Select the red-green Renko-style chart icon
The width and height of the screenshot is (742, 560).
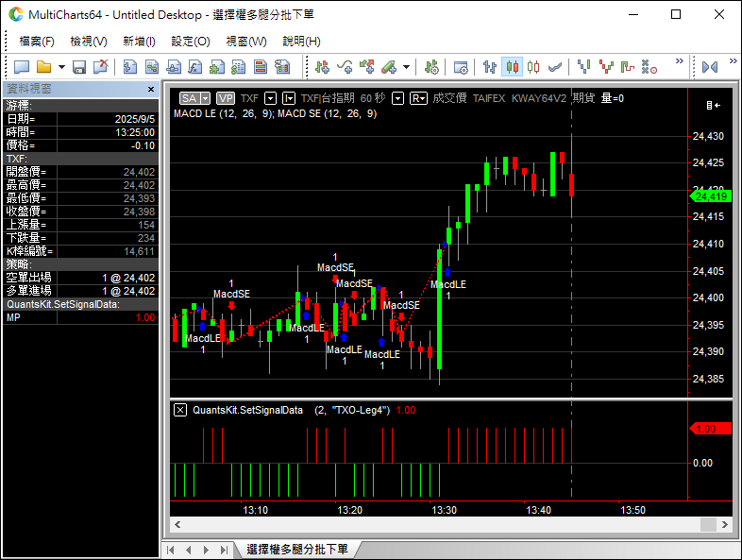[606, 67]
